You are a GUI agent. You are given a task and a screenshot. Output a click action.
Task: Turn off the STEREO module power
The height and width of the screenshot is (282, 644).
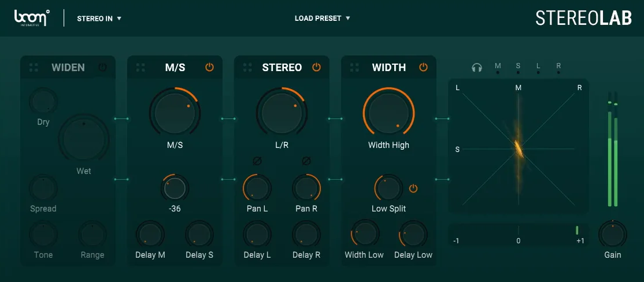point(316,68)
